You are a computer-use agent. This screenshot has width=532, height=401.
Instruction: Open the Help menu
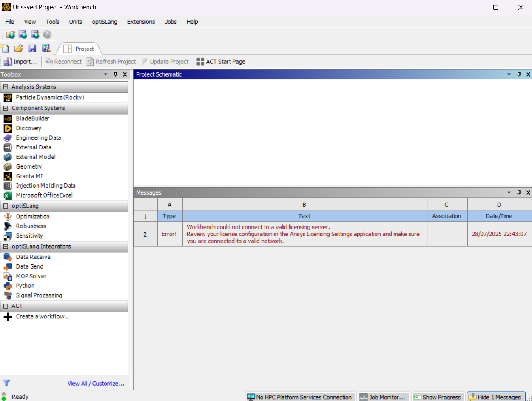(192, 22)
